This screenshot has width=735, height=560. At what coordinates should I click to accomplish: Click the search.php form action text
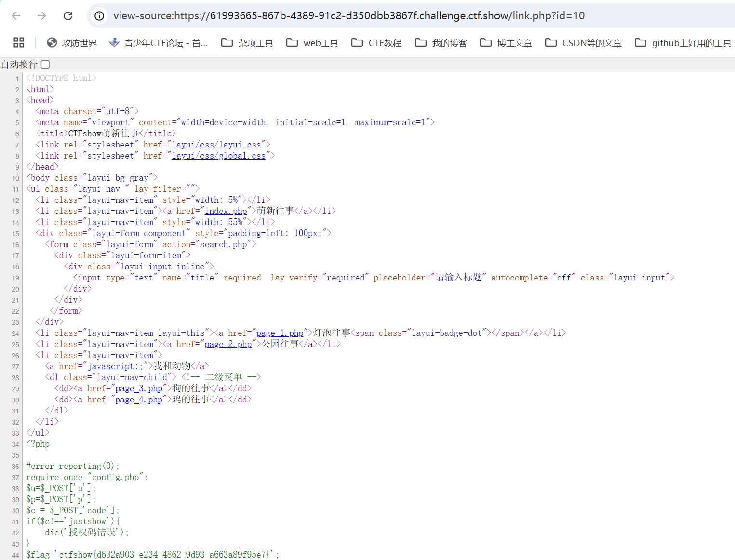pyautogui.click(x=224, y=244)
